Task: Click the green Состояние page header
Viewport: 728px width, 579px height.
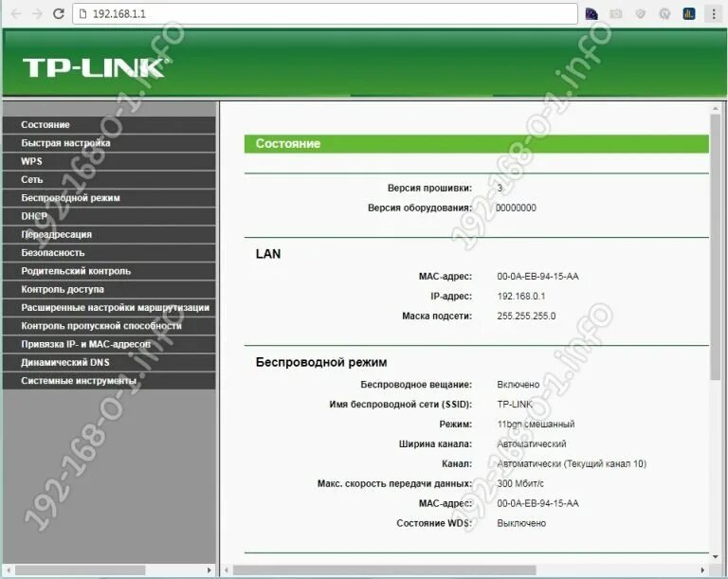Action: 477,143
